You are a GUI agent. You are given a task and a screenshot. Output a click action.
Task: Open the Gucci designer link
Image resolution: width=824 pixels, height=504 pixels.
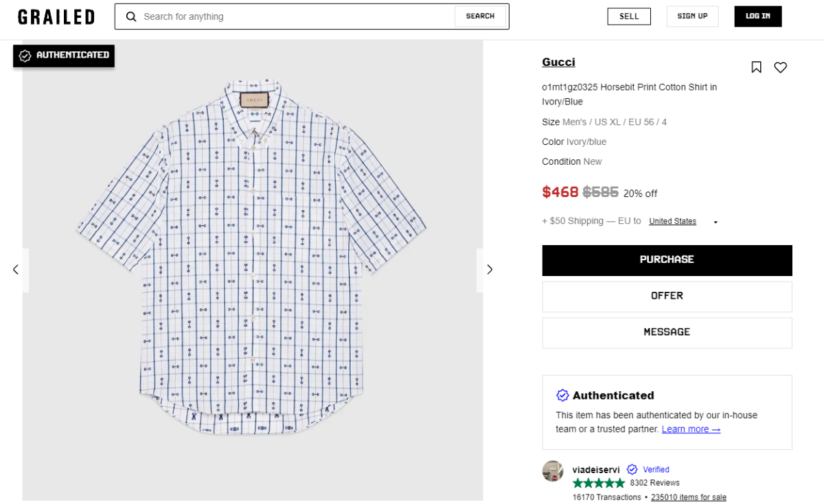coord(558,62)
